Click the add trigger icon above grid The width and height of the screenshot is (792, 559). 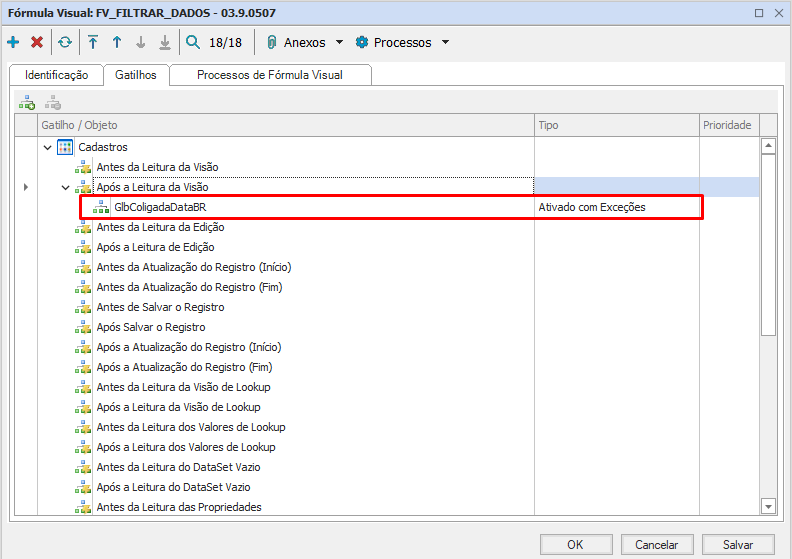pyautogui.click(x=27, y=103)
